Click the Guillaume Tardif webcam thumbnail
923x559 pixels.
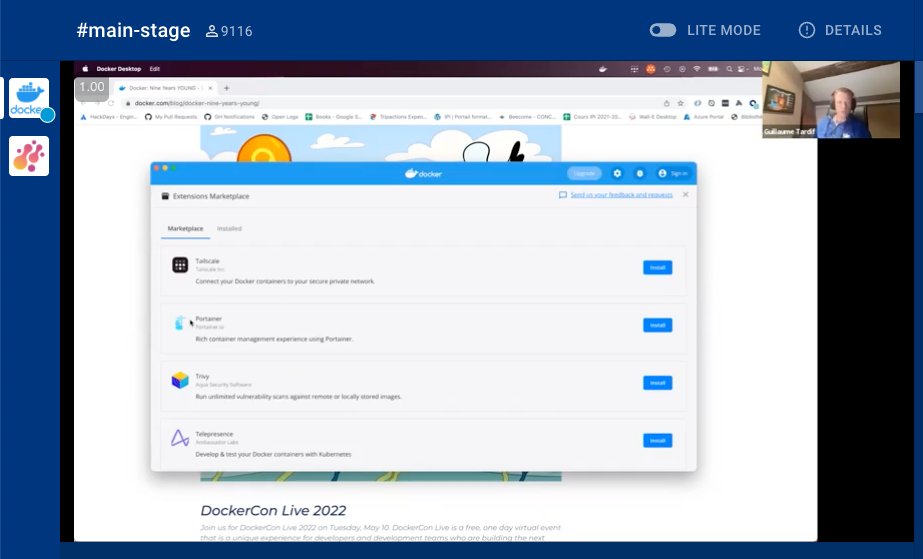click(831, 99)
